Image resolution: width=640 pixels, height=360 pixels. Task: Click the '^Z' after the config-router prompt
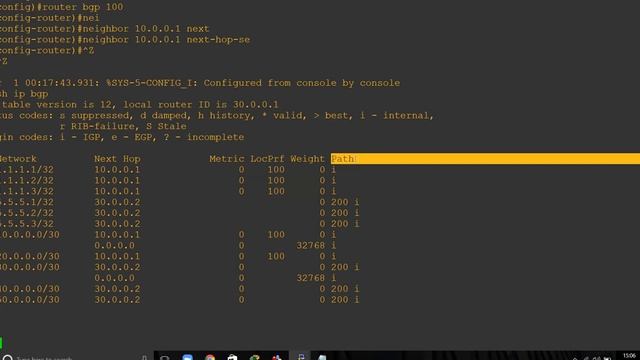(x=89, y=51)
